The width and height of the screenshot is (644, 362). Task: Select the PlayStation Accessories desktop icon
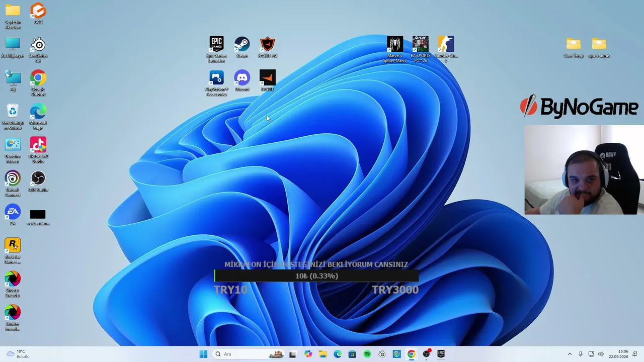point(216,82)
